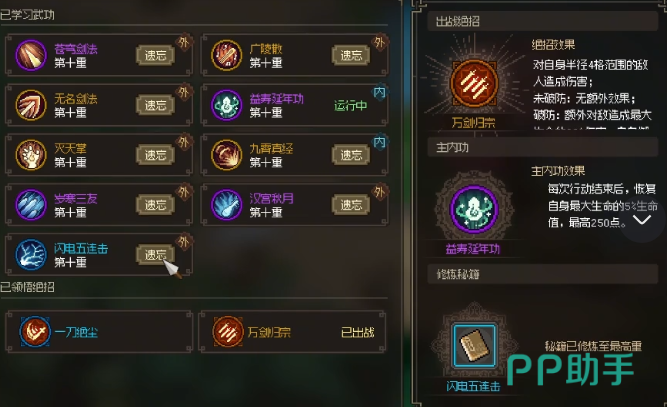The image size is (667, 407).
Task: Click the 汉宫秋月 skill icon
Action: click(x=226, y=205)
